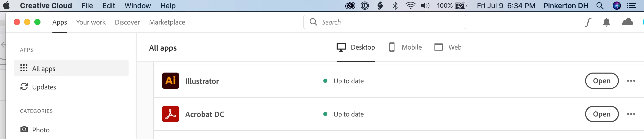The width and height of the screenshot is (644, 139).
Task: Open the fonts f icon
Action: (588, 22)
